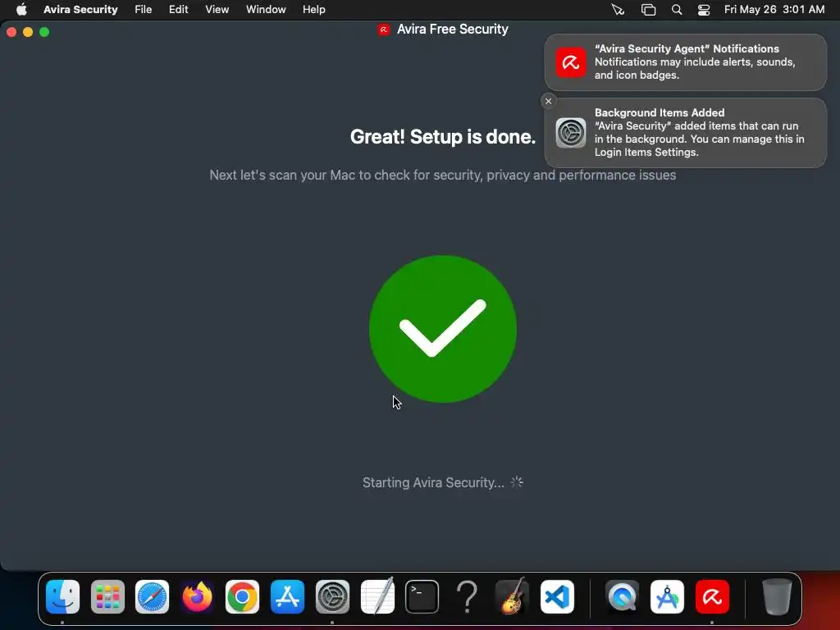The width and height of the screenshot is (840, 630).
Task: Click the green setup-done checkmark
Action: (x=442, y=328)
